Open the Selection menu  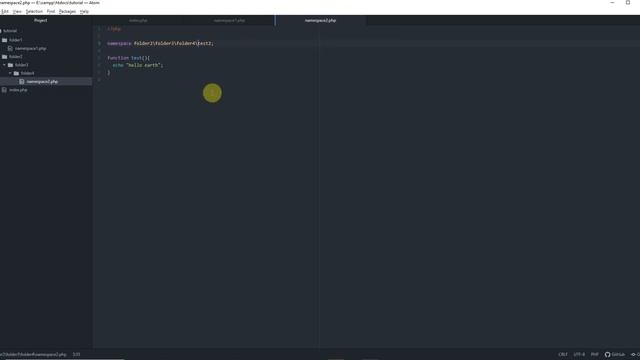(x=34, y=11)
